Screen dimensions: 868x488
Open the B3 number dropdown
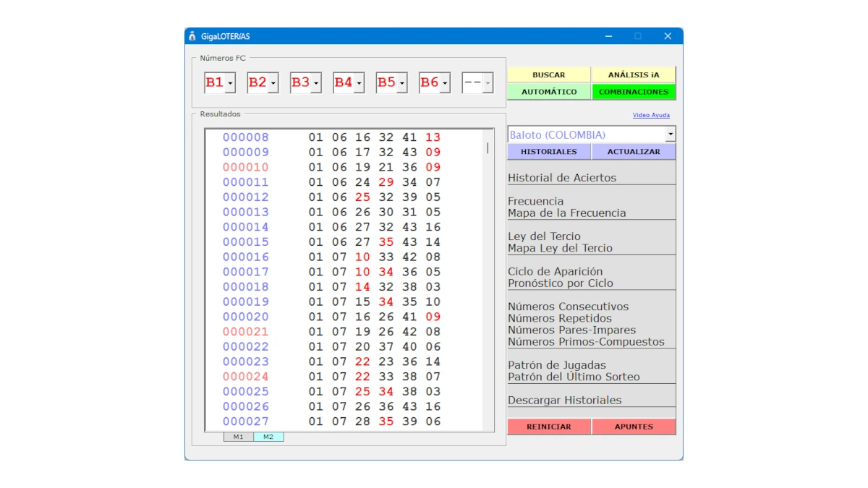(x=316, y=82)
